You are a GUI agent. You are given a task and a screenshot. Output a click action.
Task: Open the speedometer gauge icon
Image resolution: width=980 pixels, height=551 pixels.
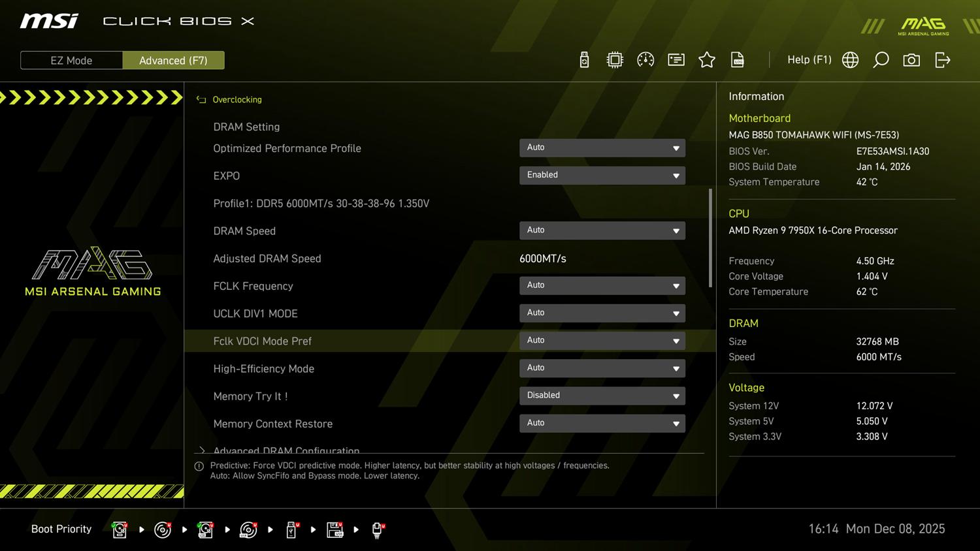pyautogui.click(x=645, y=60)
